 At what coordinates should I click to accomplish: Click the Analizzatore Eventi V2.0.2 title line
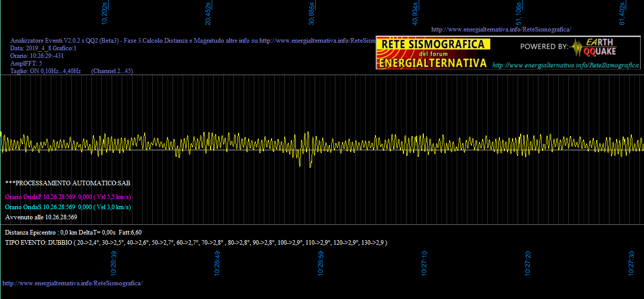[x=193, y=41]
